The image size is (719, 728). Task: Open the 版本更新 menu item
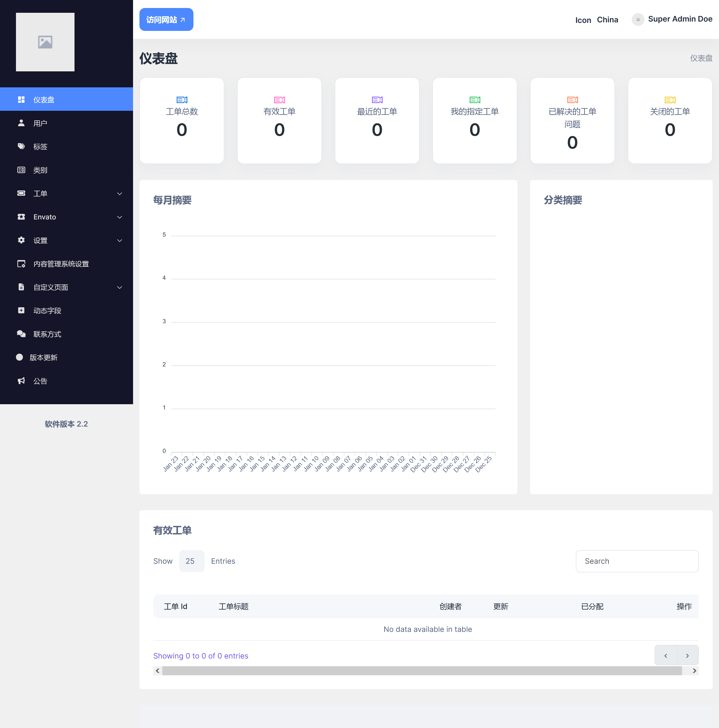click(x=43, y=357)
